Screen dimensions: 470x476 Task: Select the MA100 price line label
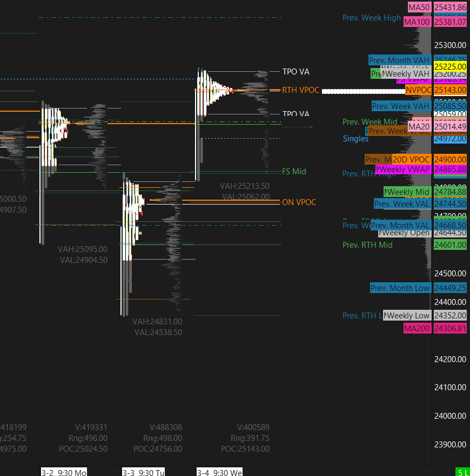coord(417,22)
